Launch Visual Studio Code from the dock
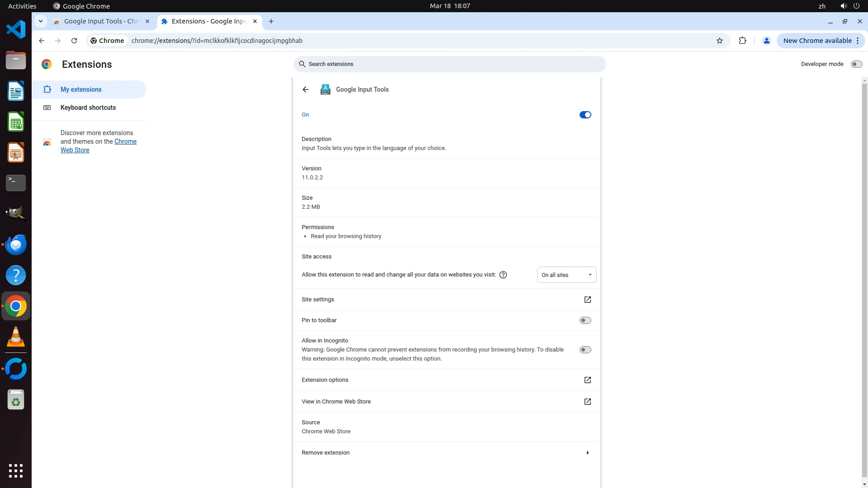The height and width of the screenshot is (488, 868). pos(16,30)
